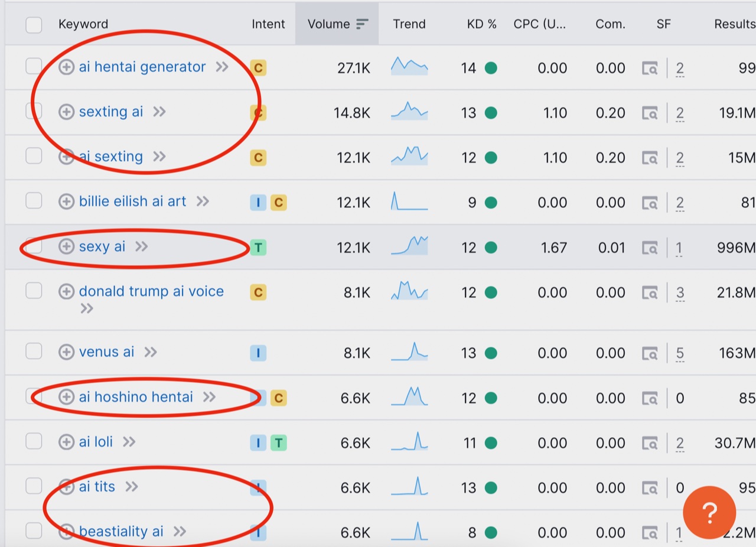
Task: Click the add icon beside venus ai
Action: point(66,353)
